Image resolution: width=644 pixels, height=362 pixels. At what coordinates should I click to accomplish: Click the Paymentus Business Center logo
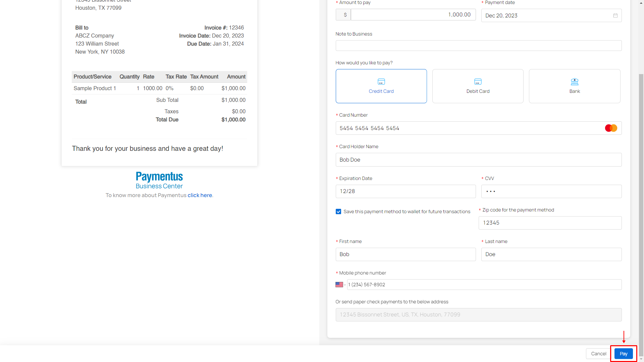[x=159, y=180]
